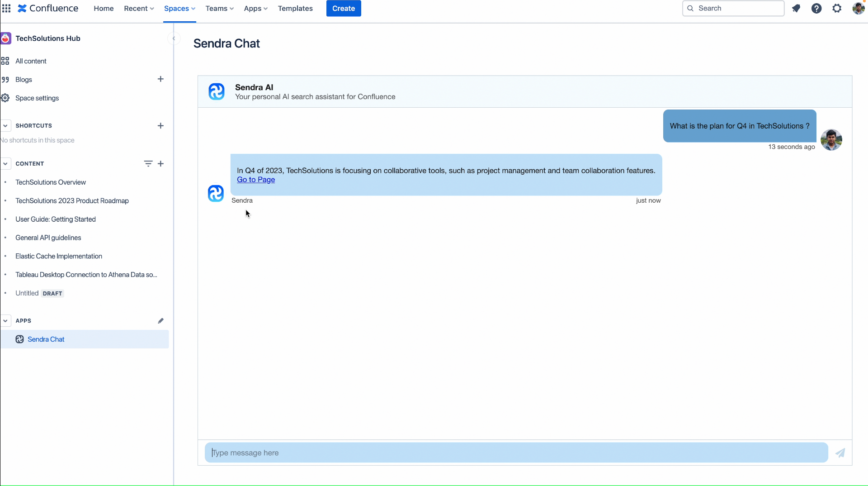Edit apps with the pencil icon

(x=160, y=321)
